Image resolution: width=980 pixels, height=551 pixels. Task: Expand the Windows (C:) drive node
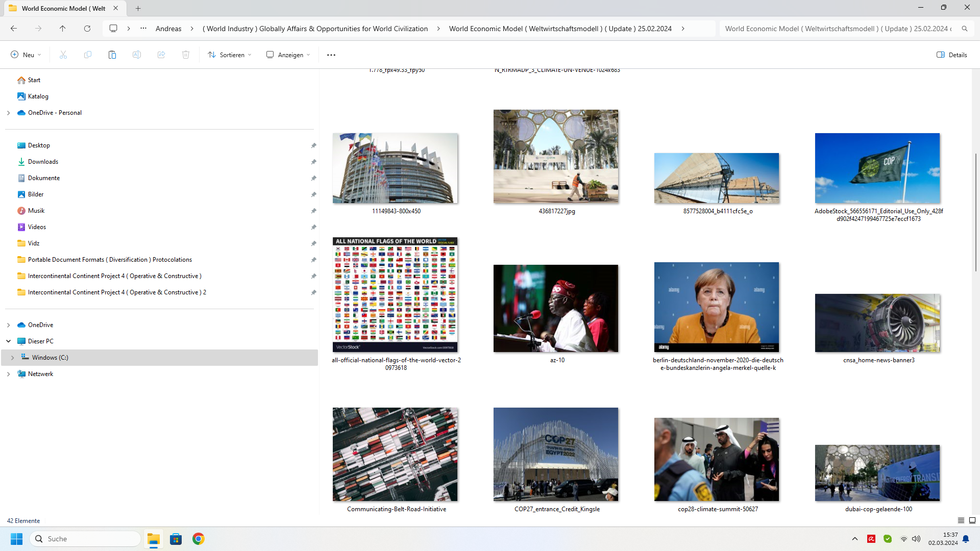coord(12,358)
